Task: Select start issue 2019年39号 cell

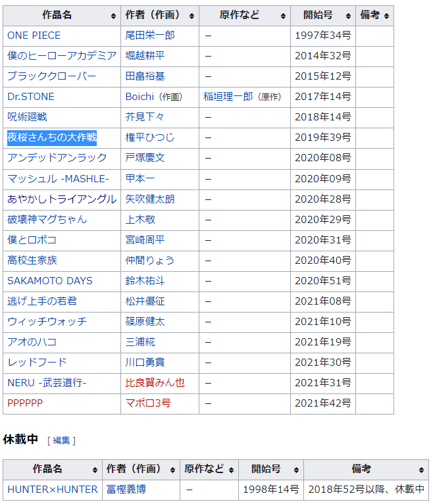Action: click(x=322, y=138)
